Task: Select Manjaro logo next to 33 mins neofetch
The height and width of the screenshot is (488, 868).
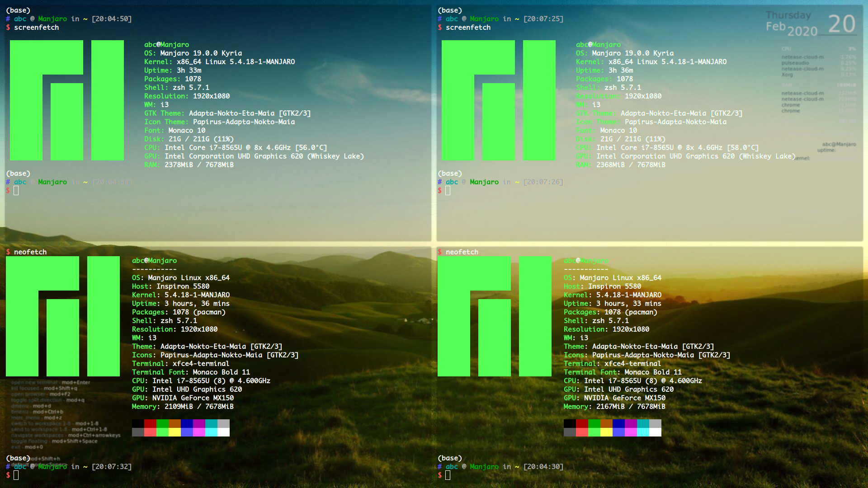Action: 494,316
